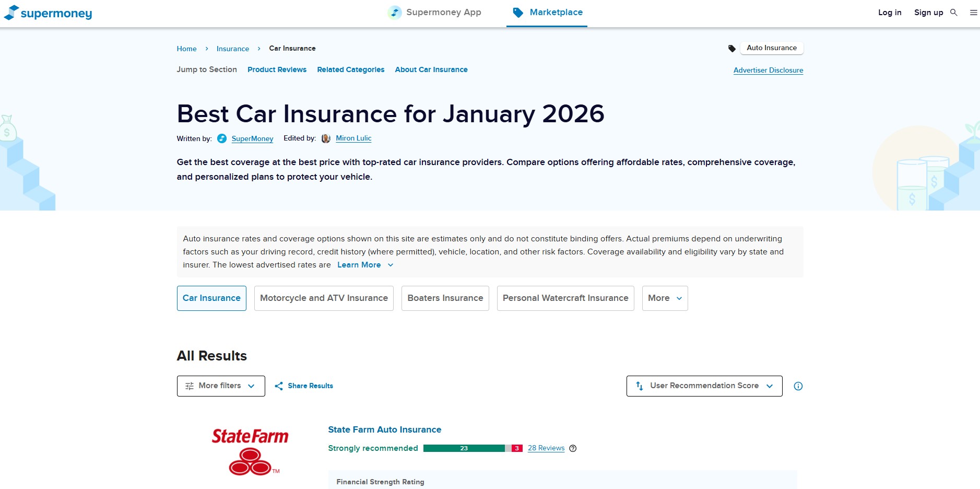Click the green 23 recommendation bar
The image size is (980, 489).
[x=464, y=448]
